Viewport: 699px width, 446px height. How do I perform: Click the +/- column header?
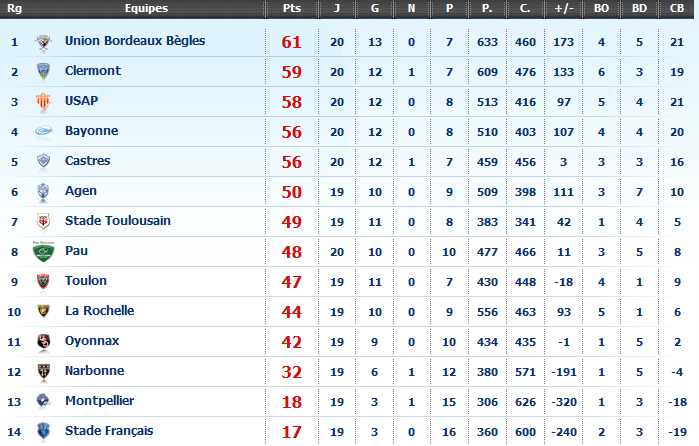click(x=564, y=8)
